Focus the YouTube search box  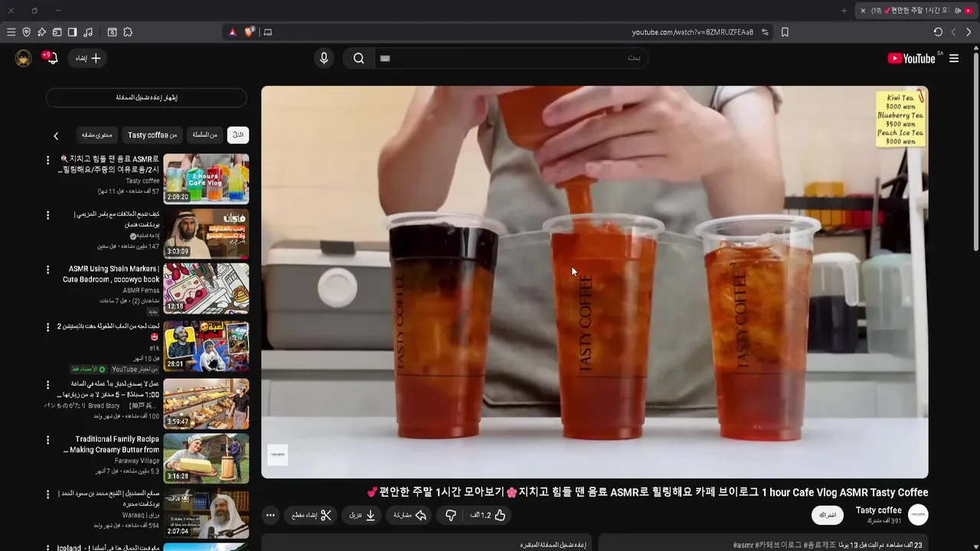coord(511,58)
